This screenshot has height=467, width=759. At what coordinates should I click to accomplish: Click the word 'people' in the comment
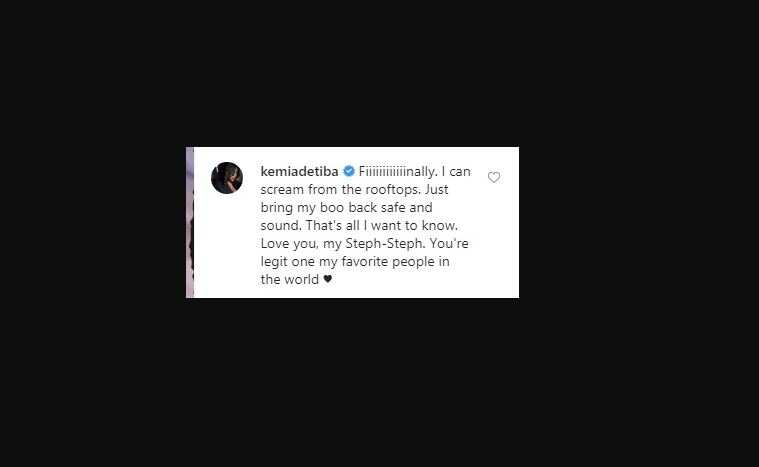pos(413,262)
